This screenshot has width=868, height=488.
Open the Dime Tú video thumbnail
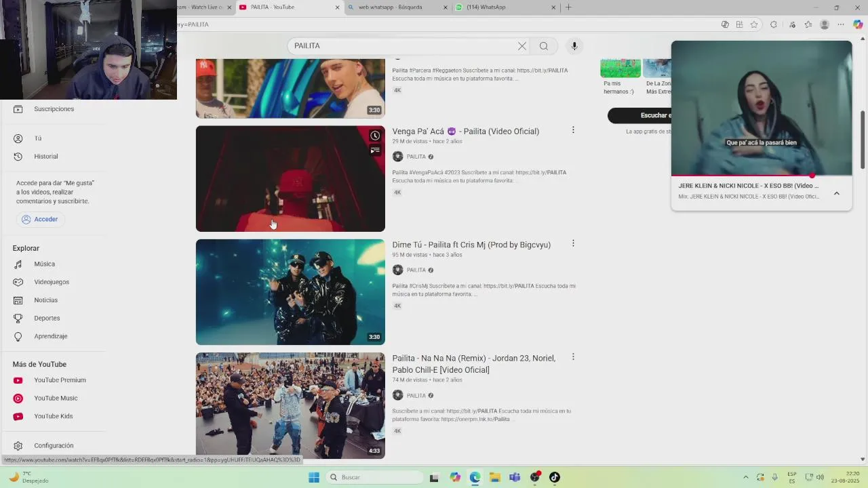[x=290, y=292]
